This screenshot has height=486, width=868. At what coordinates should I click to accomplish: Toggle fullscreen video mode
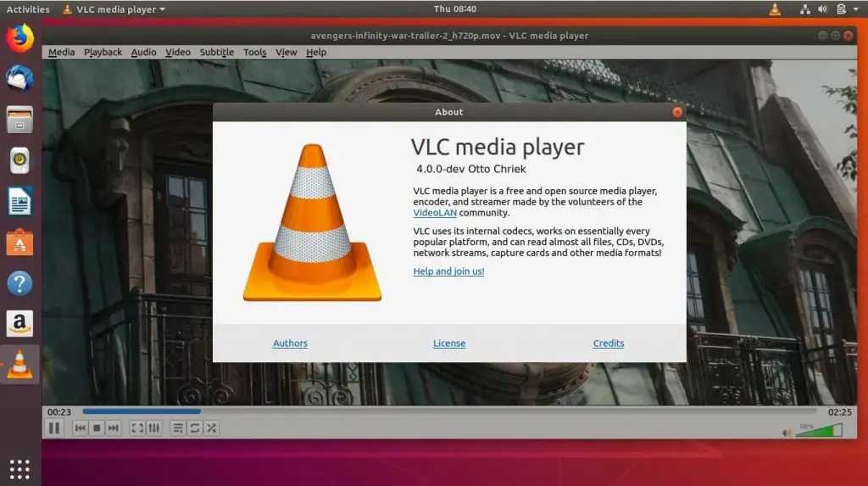[136, 427]
